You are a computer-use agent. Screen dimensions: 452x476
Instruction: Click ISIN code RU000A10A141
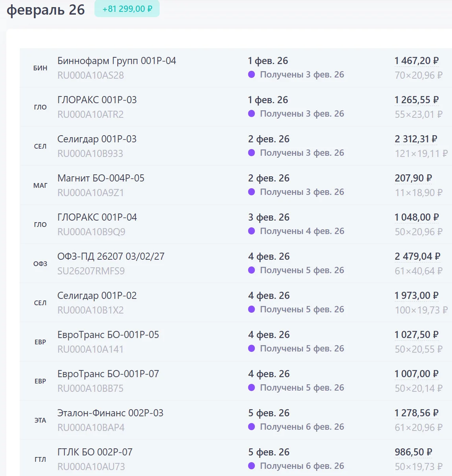click(90, 349)
